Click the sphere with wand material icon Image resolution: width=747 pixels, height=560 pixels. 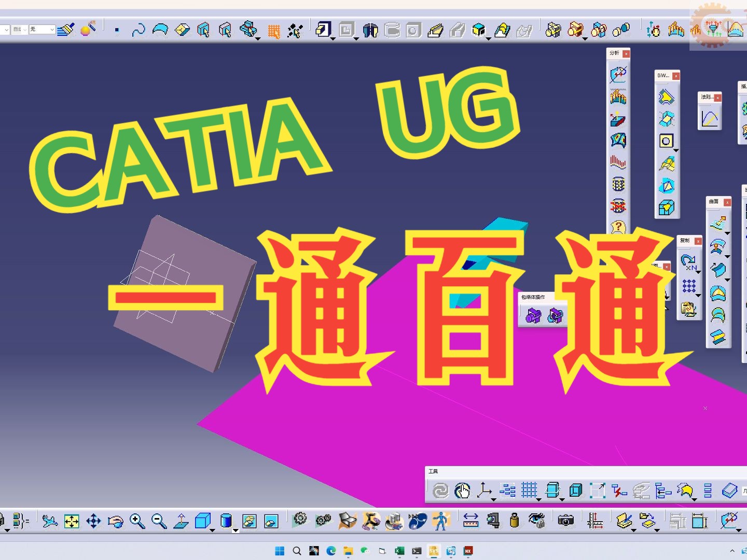(88, 29)
